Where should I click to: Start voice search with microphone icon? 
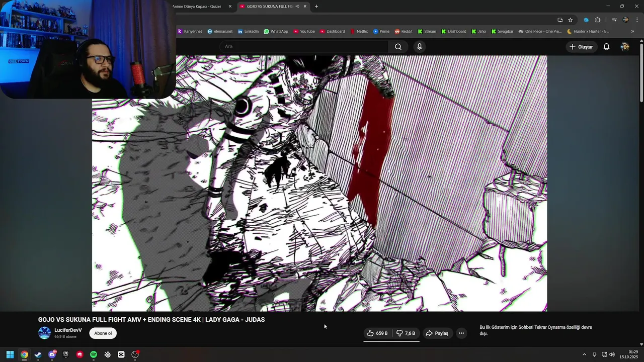coord(420,47)
